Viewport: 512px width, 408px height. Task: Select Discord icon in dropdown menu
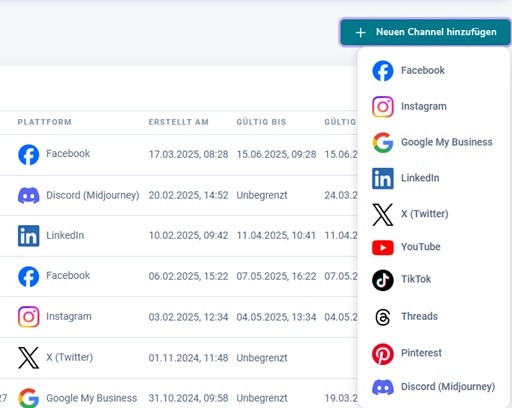(383, 387)
